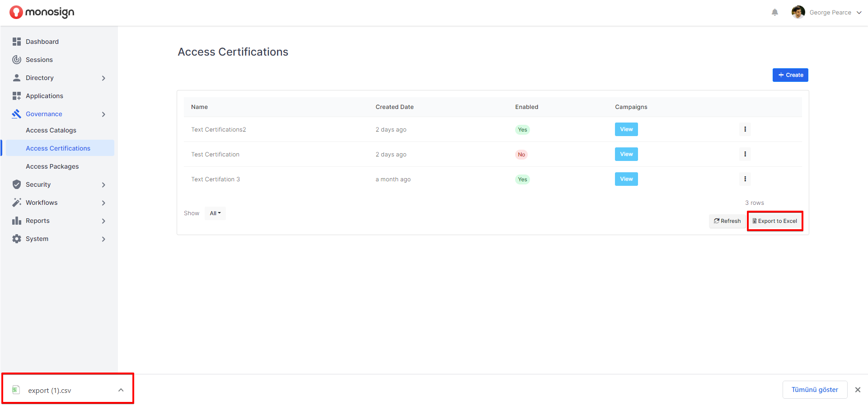
Task: Expand the Security section arrow
Action: pos(103,185)
